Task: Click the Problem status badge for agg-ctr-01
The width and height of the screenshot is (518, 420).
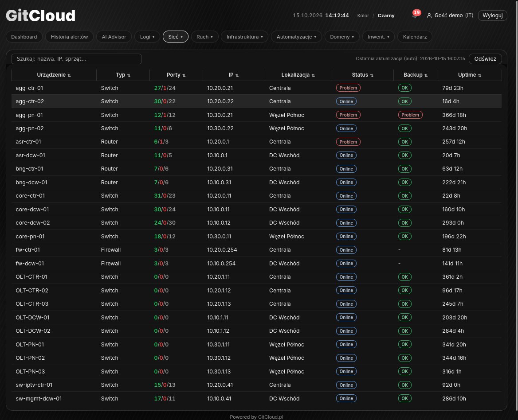Action: pos(348,88)
